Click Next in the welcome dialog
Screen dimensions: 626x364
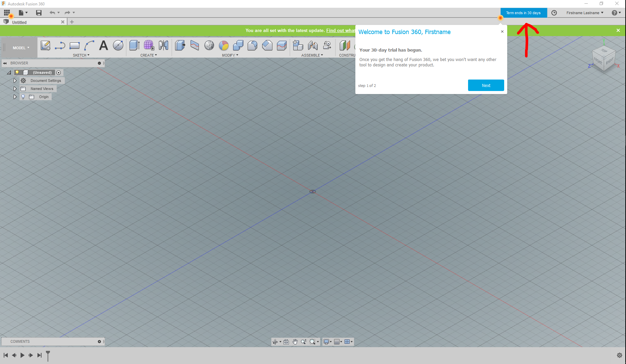click(486, 85)
